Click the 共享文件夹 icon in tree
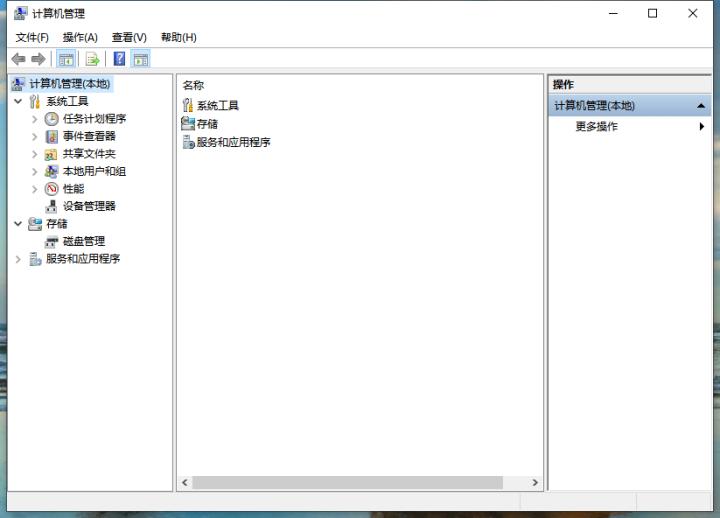This screenshot has height=518, width=720. pyautogui.click(x=51, y=154)
